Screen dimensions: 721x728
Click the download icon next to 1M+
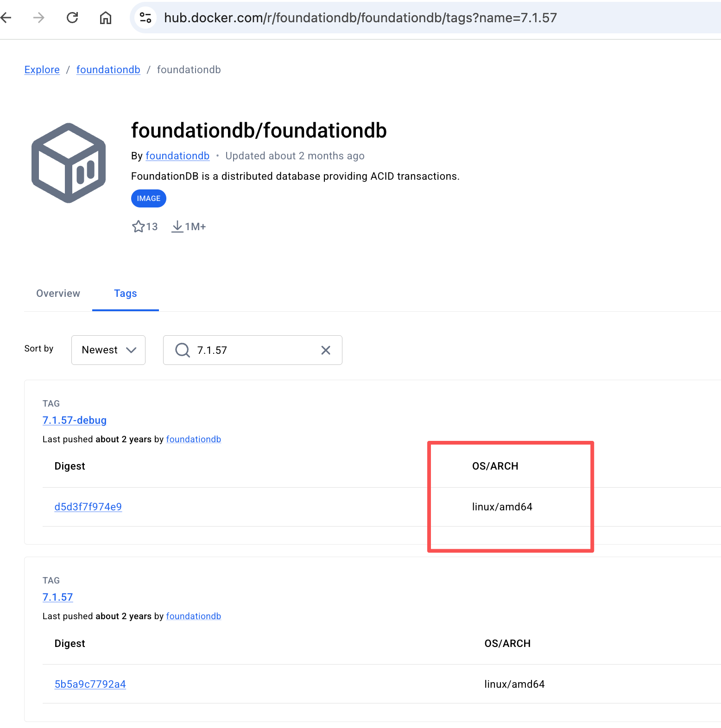click(177, 226)
